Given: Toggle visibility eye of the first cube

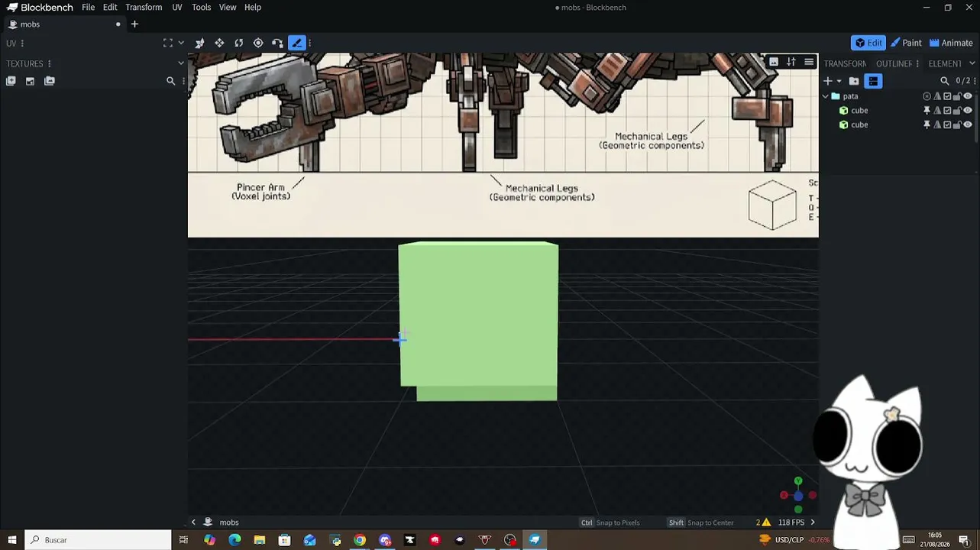Looking at the screenshot, I should [x=968, y=111].
